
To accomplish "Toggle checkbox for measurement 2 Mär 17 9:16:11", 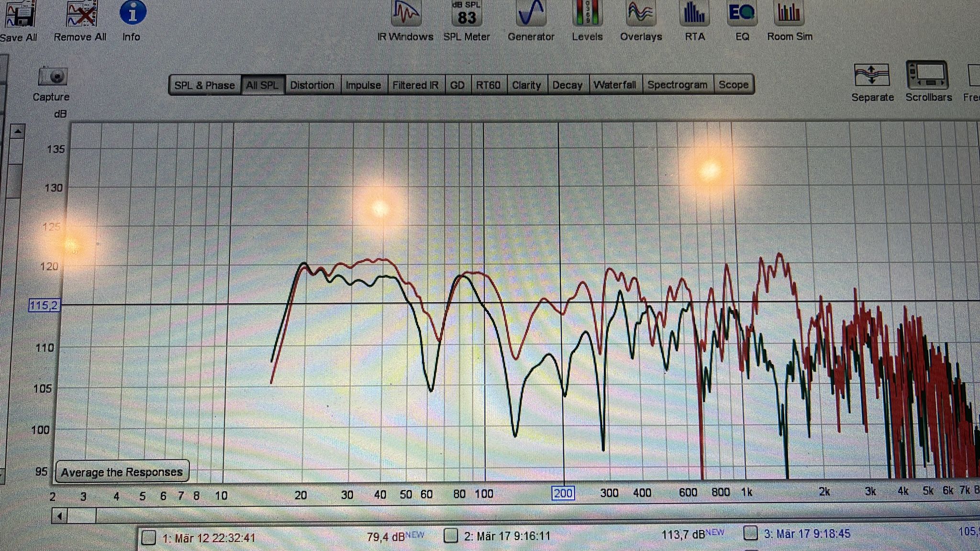I will coord(450,535).
